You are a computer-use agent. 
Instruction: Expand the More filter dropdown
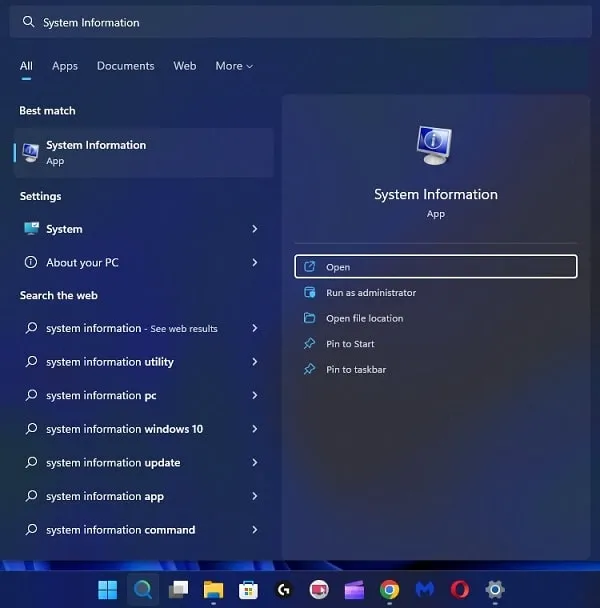click(234, 66)
